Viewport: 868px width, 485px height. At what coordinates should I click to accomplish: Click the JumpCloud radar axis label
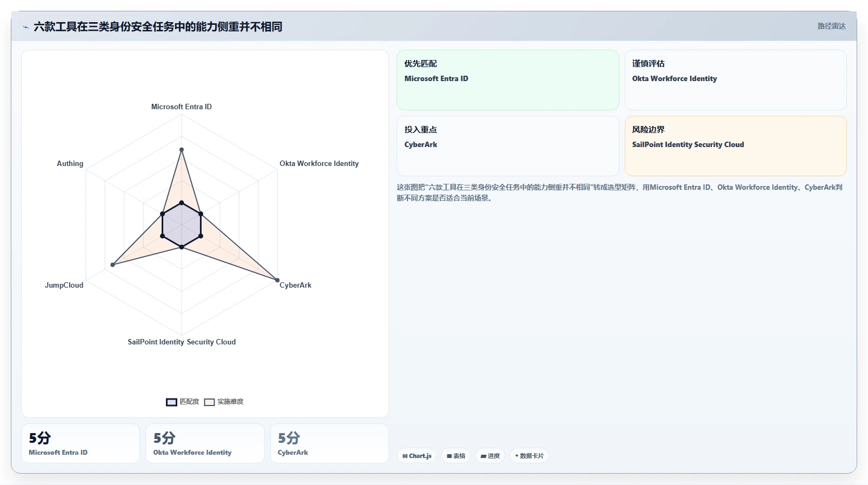point(64,285)
